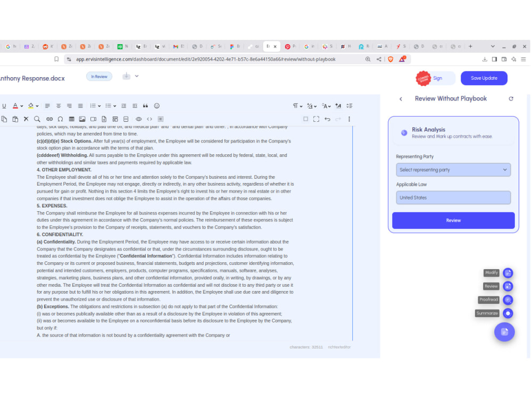Click the Applicable Law United States field
Screen dimensions: 532x399
tap(453, 197)
